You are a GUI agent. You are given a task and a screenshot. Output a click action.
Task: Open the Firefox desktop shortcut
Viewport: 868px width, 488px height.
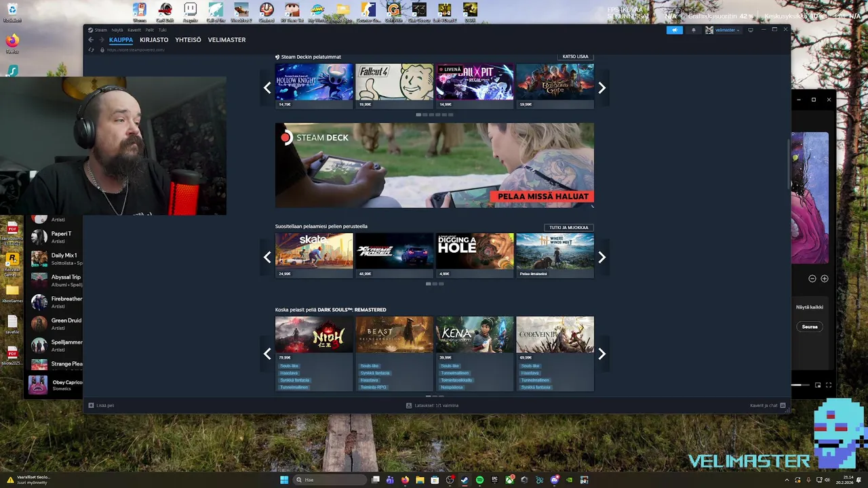(12, 43)
